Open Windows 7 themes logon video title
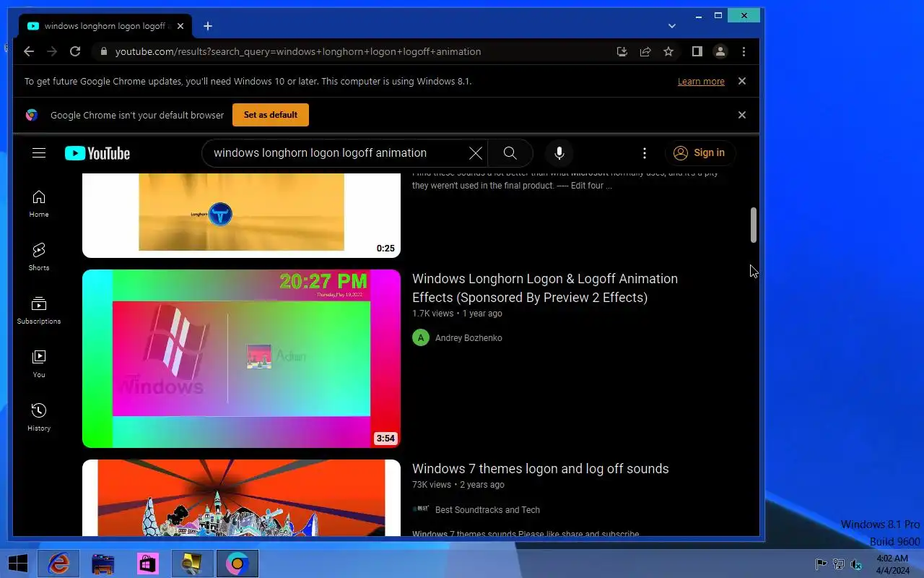The image size is (924, 578). pyautogui.click(x=541, y=469)
